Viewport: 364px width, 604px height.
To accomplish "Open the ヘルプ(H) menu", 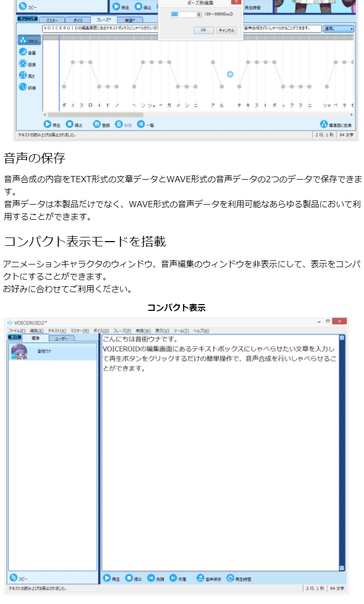I will pos(201,331).
